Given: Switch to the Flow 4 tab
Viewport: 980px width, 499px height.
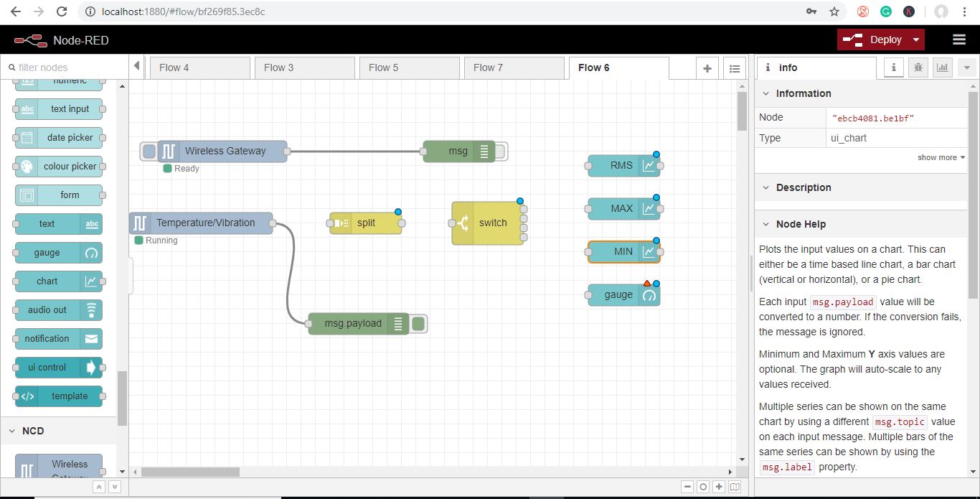Looking at the screenshot, I should (x=199, y=67).
